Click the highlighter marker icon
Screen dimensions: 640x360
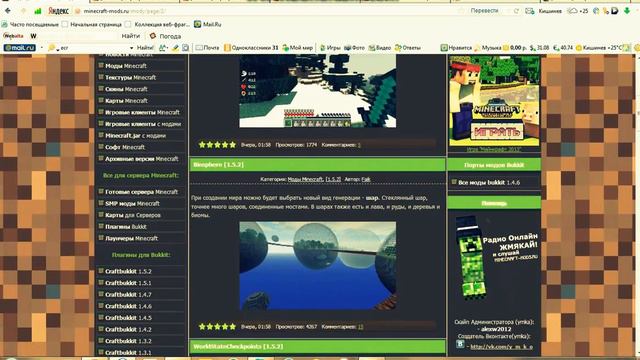coord(175,48)
